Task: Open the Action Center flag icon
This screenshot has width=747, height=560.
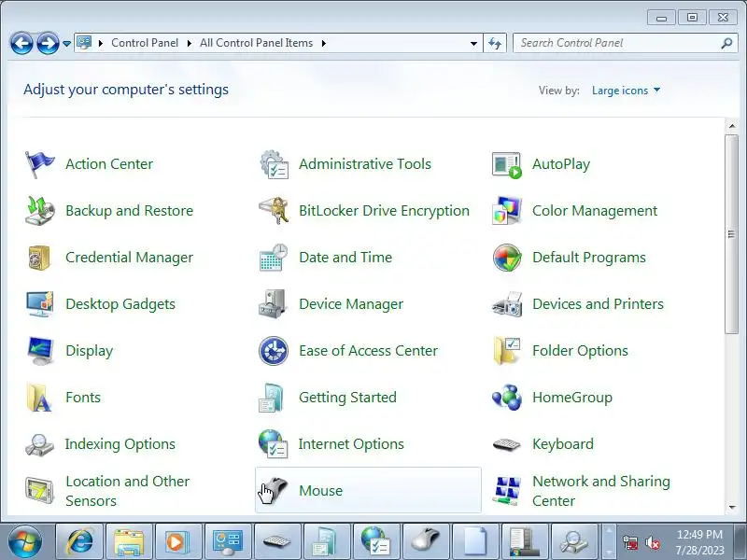Action: point(39,164)
